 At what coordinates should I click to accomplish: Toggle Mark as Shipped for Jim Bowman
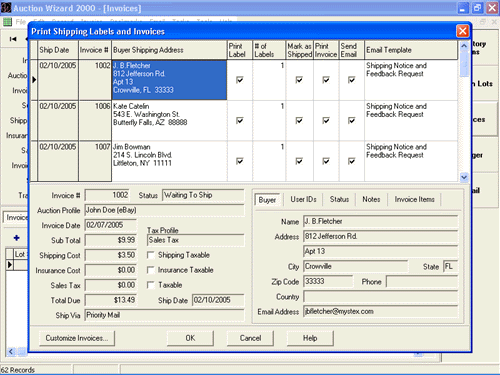299,161
